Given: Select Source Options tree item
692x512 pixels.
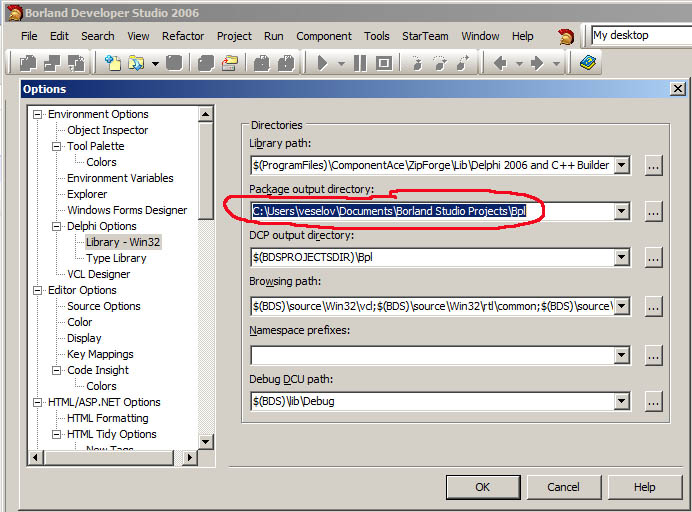Looking at the screenshot, I should 104,306.
